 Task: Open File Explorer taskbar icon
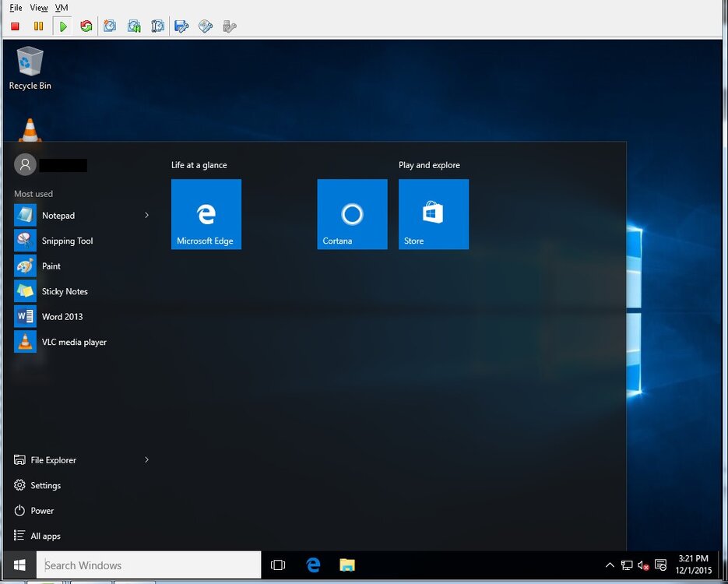pyautogui.click(x=346, y=565)
